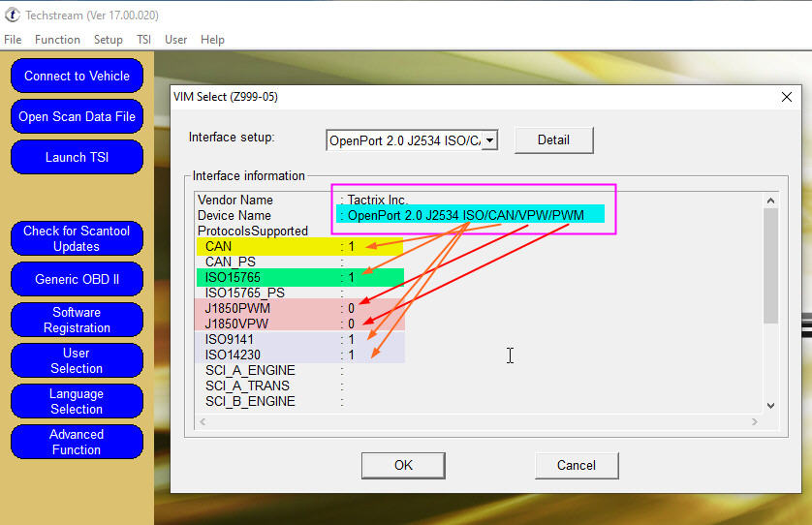Open the Help menu

click(212, 40)
